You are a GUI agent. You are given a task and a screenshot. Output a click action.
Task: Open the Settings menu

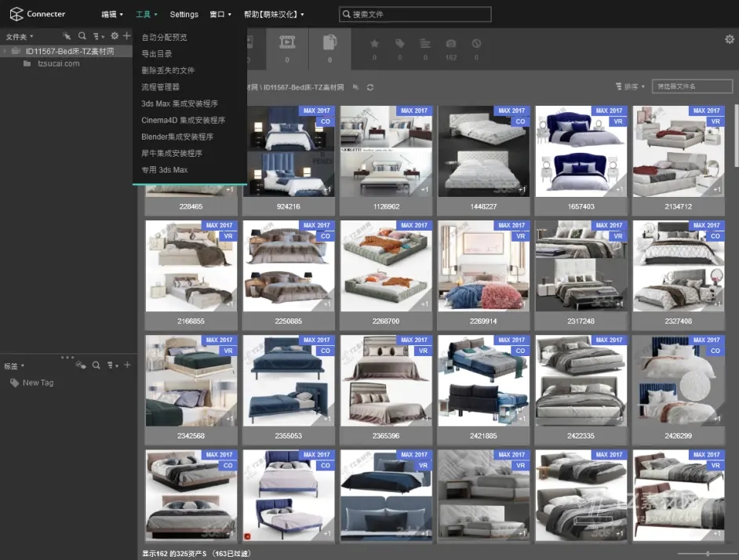(x=184, y=13)
